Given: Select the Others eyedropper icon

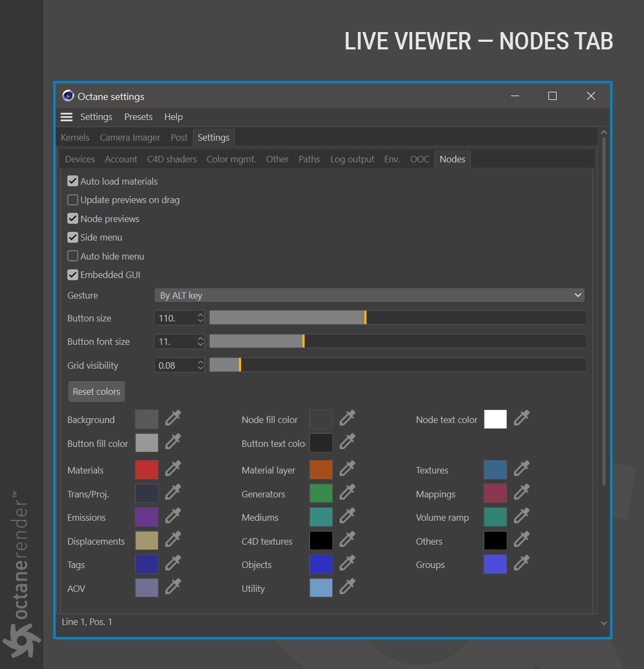Looking at the screenshot, I should [x=521, y=540].
